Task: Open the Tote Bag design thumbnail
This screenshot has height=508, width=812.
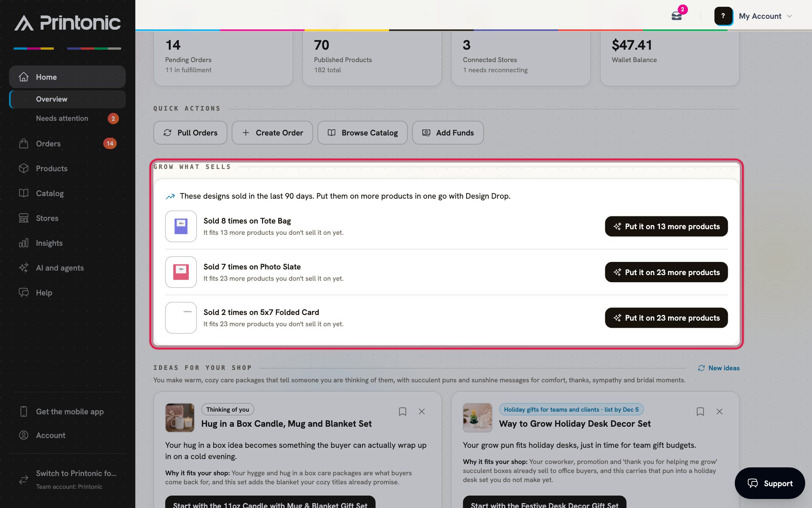Action: 181,226
